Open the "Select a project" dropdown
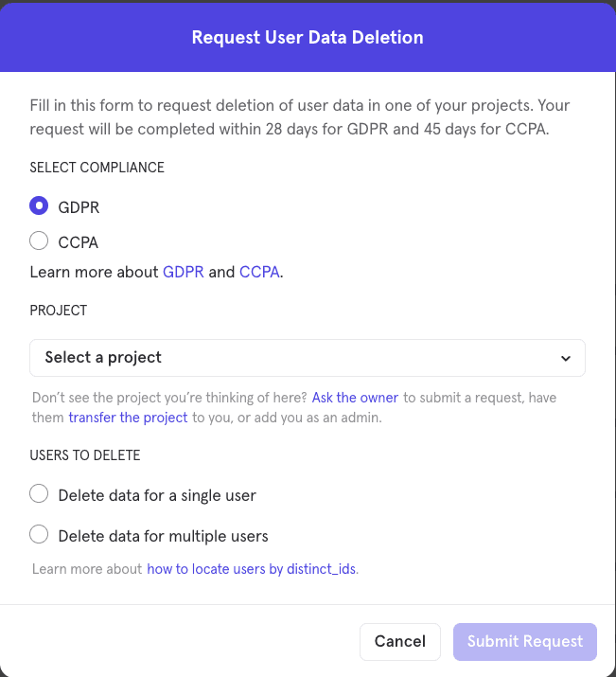Viewport: 616px width, 677px height. click(x=307, y=358)
